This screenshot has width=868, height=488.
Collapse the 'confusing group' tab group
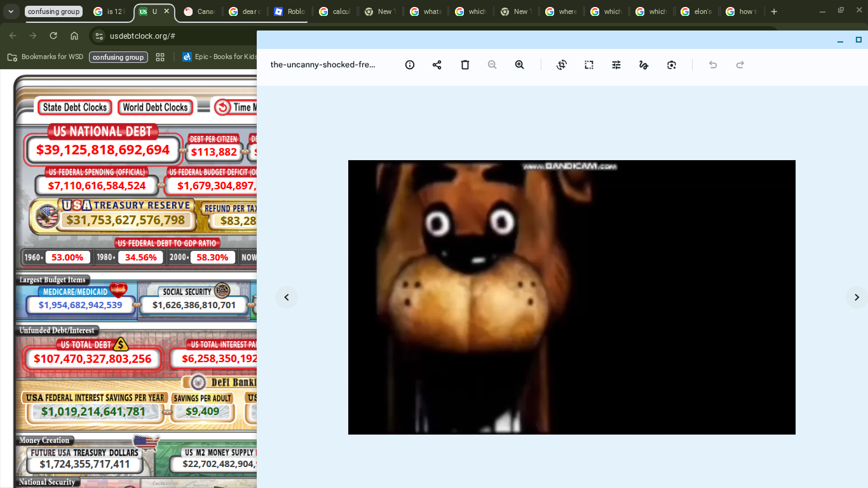pos(53,11)
